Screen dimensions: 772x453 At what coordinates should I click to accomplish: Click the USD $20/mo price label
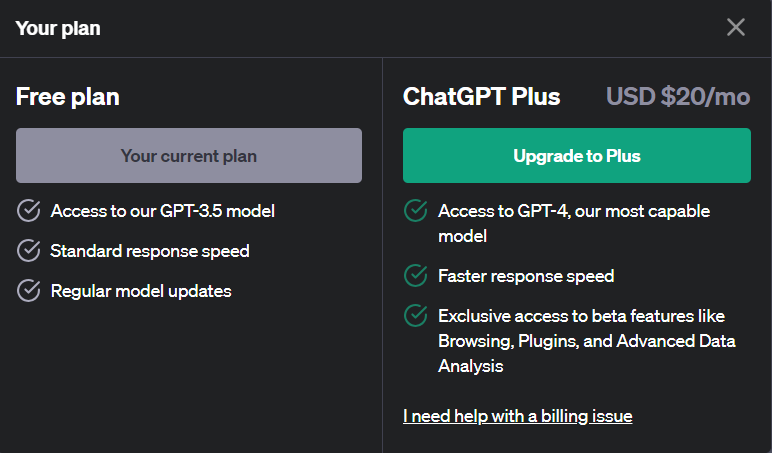[x=677, y=96]
